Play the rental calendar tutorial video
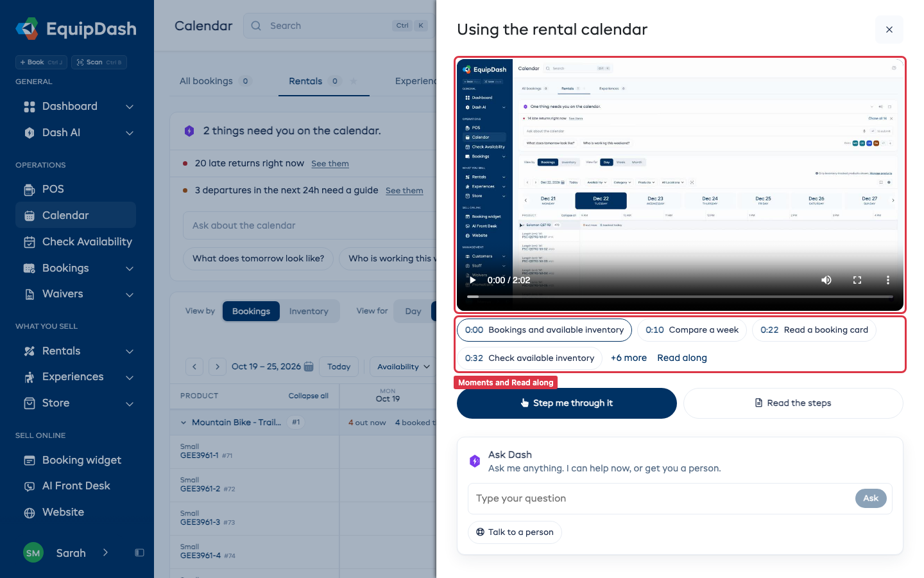Screen dimensions: 924x578 click(x=473, y=280)
